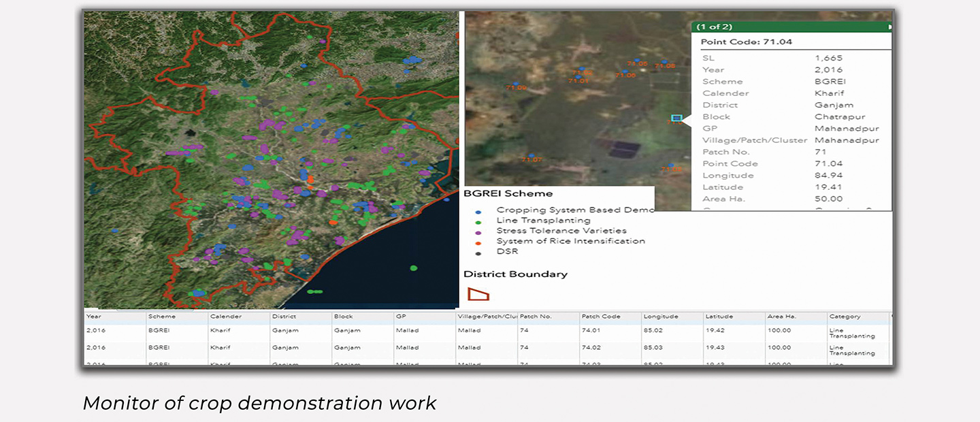Click the point marker labeled 71.08
Image resolution: width=980 pixels, height=422 pixels.
point(664,62)
